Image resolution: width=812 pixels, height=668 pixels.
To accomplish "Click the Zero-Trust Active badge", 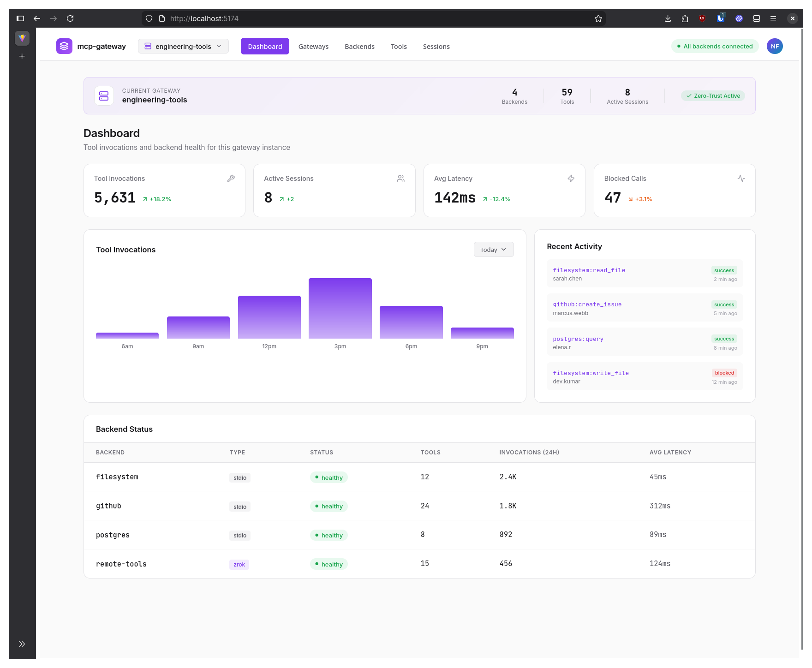I will [713, 96].
